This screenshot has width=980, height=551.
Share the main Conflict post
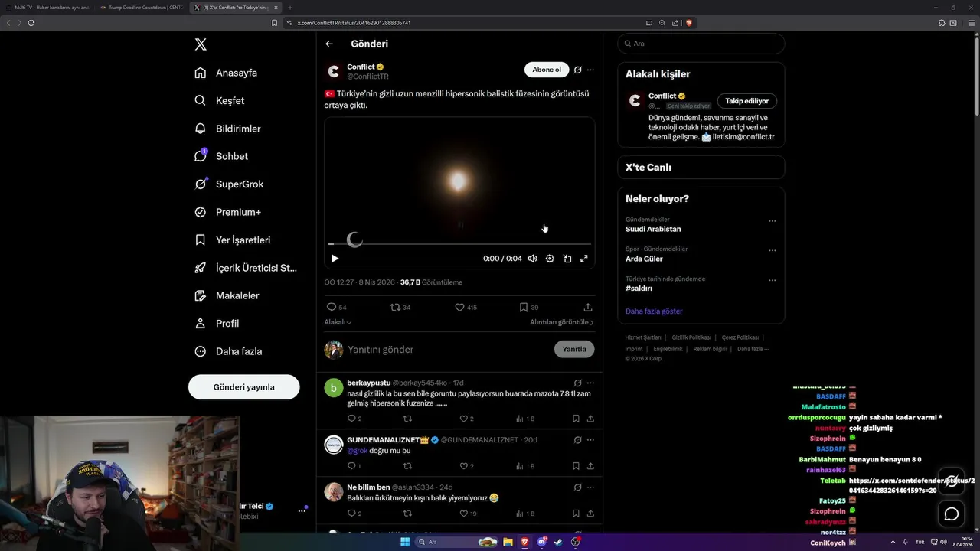(x=588, y=307)
